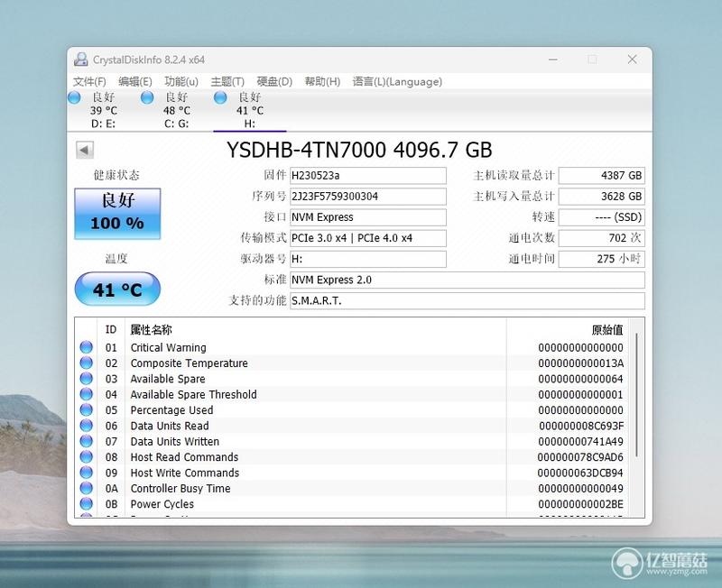Open the 文件(F) menu

89,82
